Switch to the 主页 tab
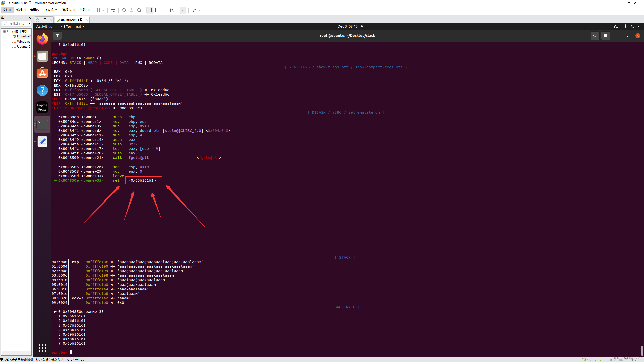Viewport: 644px width, 362px height. coord(43,20)
